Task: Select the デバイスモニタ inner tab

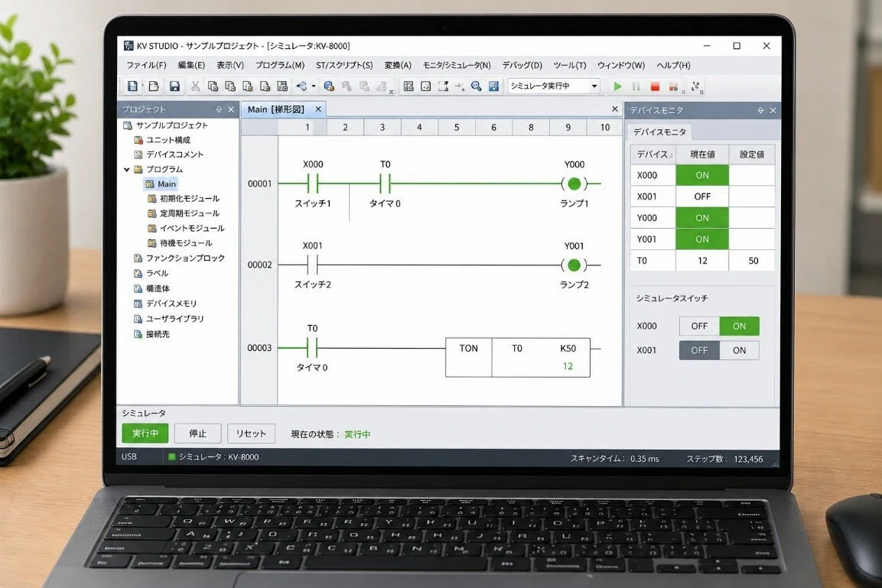Action: (659, 132)
